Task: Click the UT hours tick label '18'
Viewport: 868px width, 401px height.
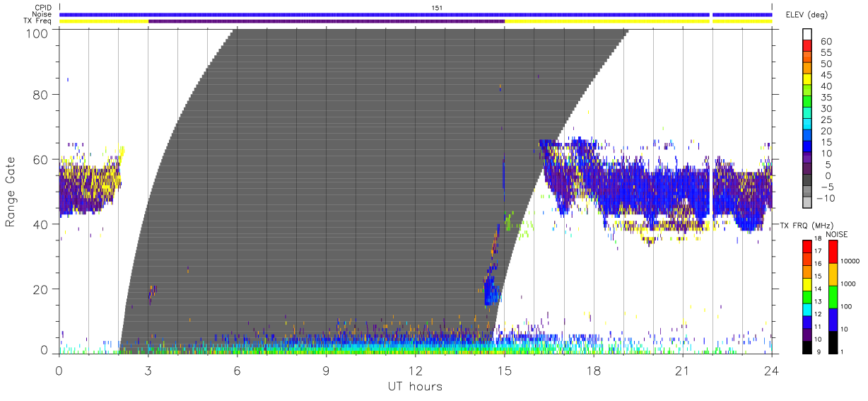Action: click(593, 370)
